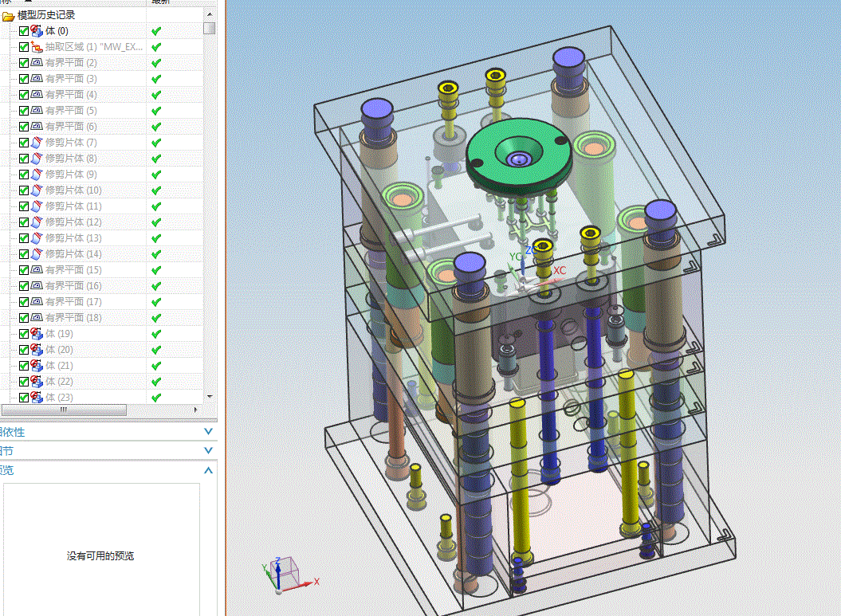Select 有界平面 (18) in the tree

(x=73, y=318)
